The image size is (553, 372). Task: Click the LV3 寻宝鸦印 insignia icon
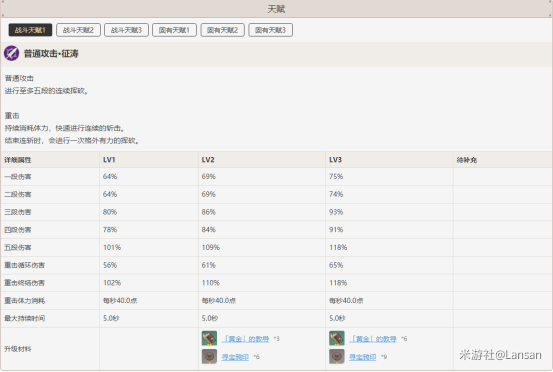point(337,356)
